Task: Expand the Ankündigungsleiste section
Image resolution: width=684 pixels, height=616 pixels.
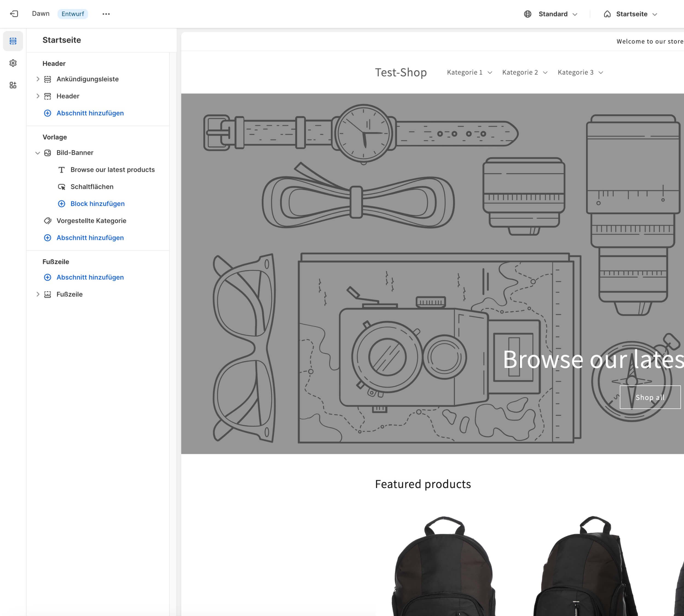Action: pos(38,79)
